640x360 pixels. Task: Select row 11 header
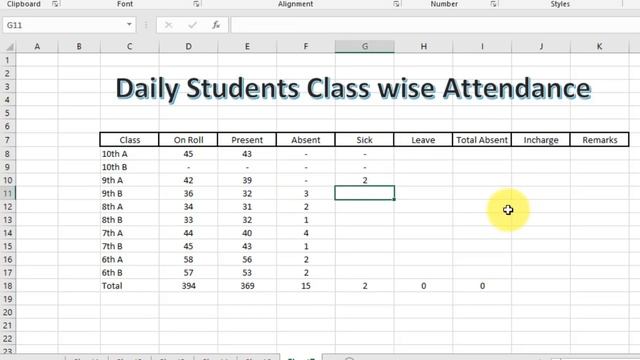click(8, 193)
